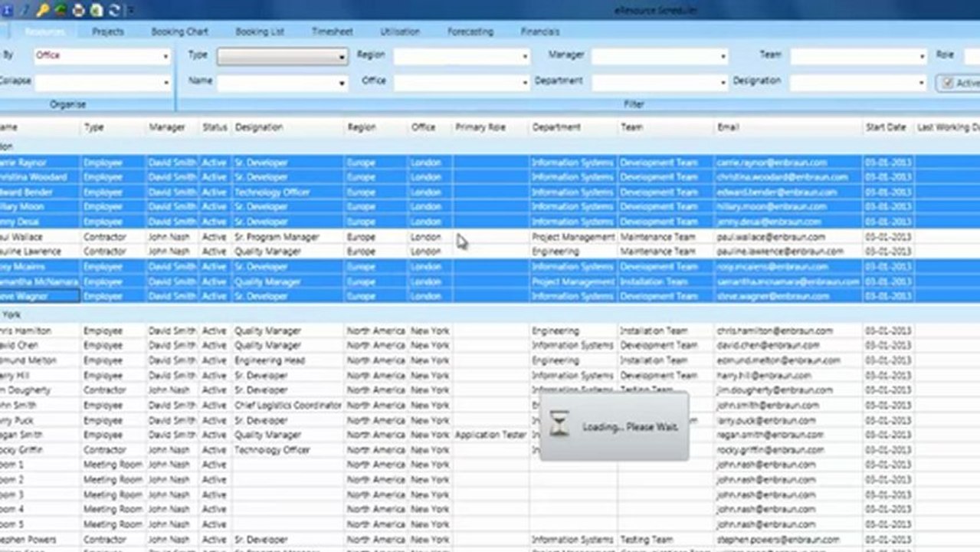The width and height of the screenshot is (980, 552).
Task: Click hillary.moon@enbraun.com email cell
Action: point(788,207)
